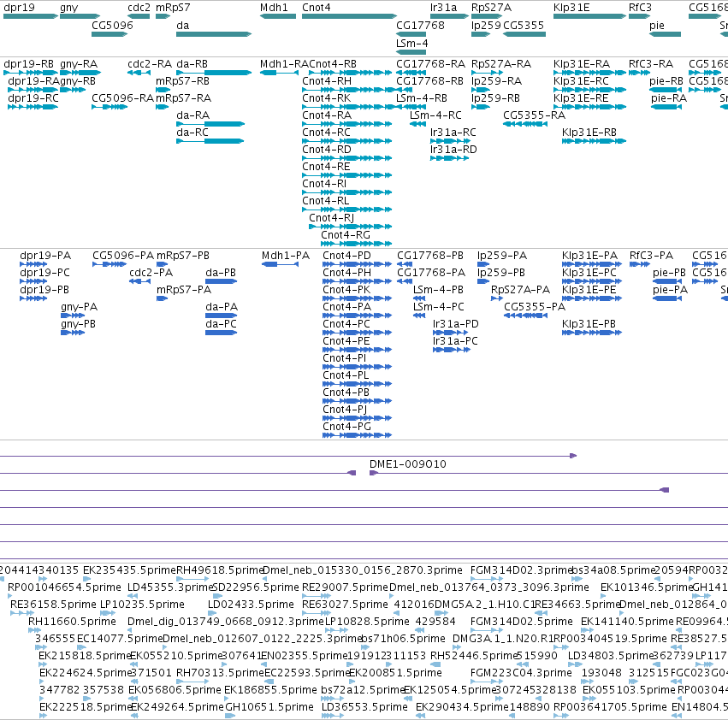Select the Ir31a gene glyph
The width and height of the screenshot is (728, 720).
(449, 16)
